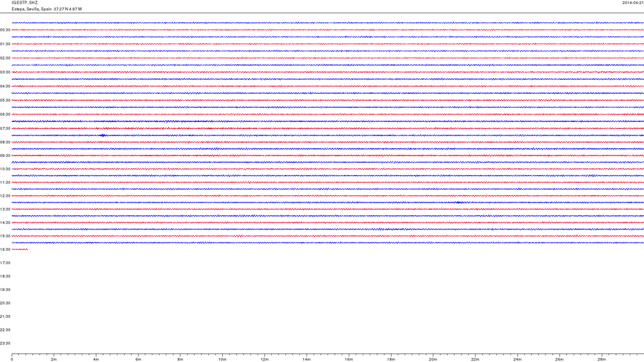Select the 03:30 time label
The height and width of the screenshot is (362, 644).
coord(5,72)
